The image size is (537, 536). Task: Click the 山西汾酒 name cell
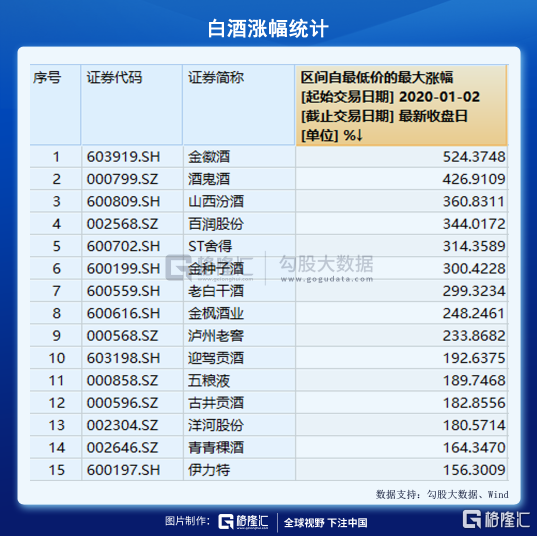[239, 201]
